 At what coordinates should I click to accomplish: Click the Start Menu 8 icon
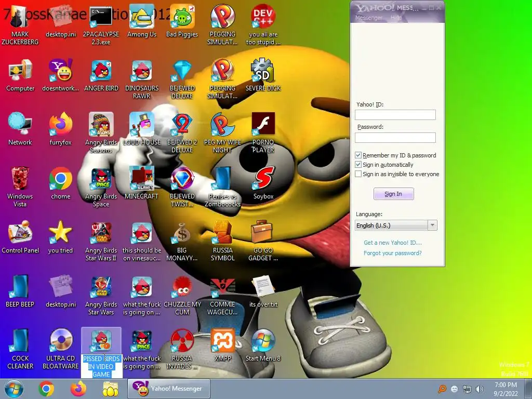(x=263, y=345)
